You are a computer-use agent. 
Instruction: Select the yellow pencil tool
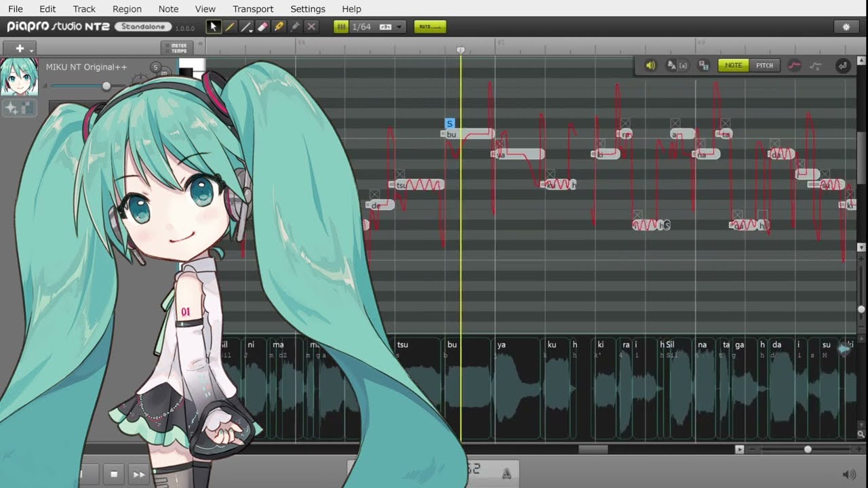(x=230, y=27)
